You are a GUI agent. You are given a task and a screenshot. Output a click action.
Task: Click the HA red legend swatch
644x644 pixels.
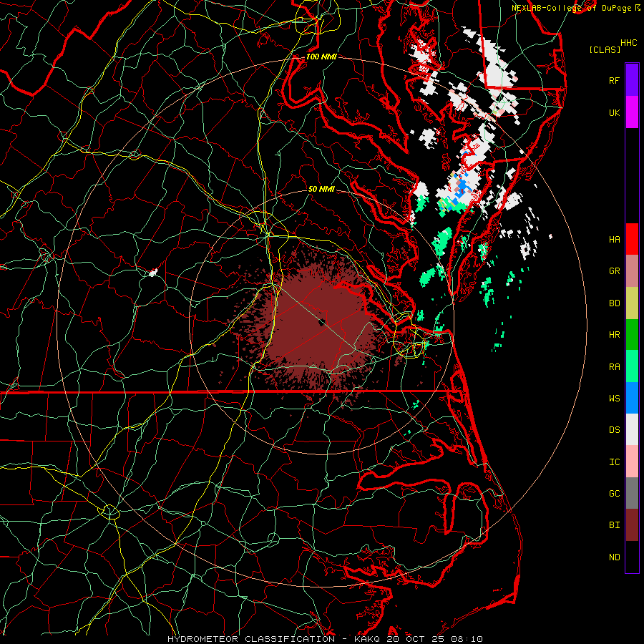[x=632, y=239]
